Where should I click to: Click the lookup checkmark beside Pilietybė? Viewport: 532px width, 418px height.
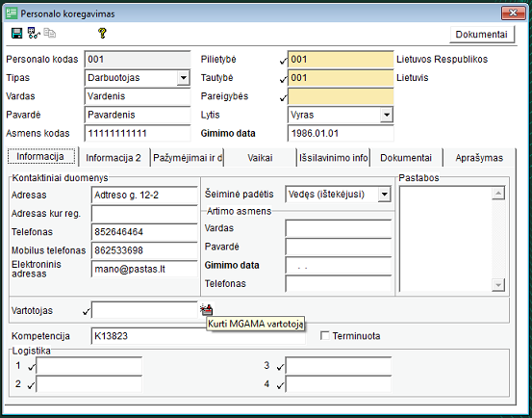point(283,61)
